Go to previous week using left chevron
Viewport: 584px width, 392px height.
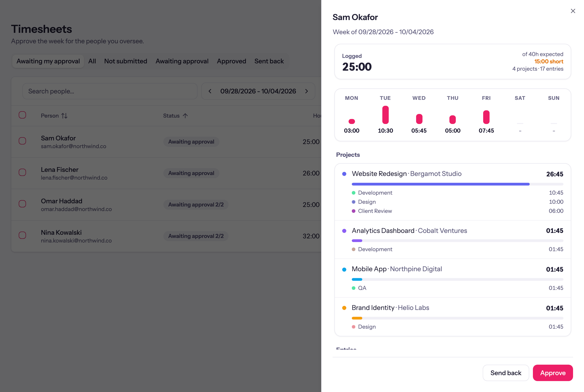pyautogui.click(x=210, y=91)
